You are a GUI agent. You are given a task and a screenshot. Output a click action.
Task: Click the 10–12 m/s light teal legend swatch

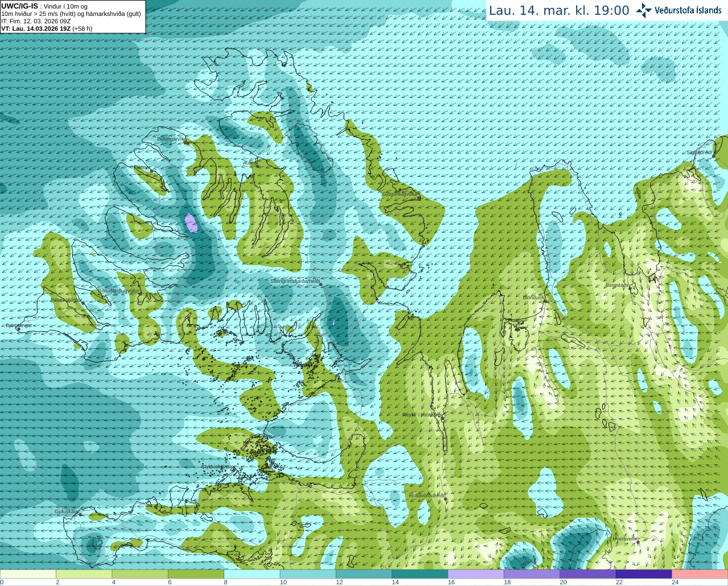coord(308,574)
